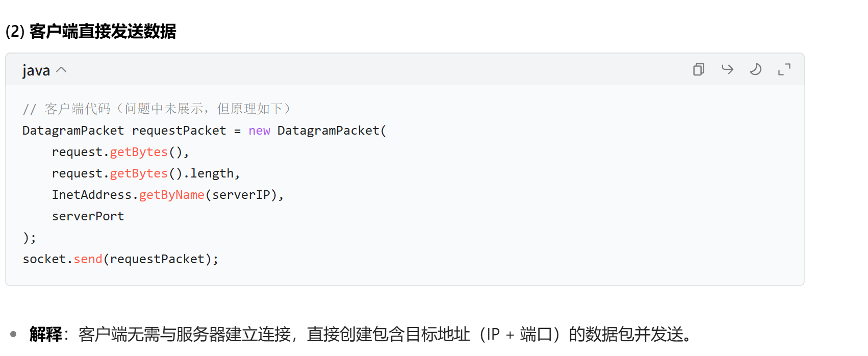Click getBytes().length line
The image size is (868, 356).
[x=146, y=173]
